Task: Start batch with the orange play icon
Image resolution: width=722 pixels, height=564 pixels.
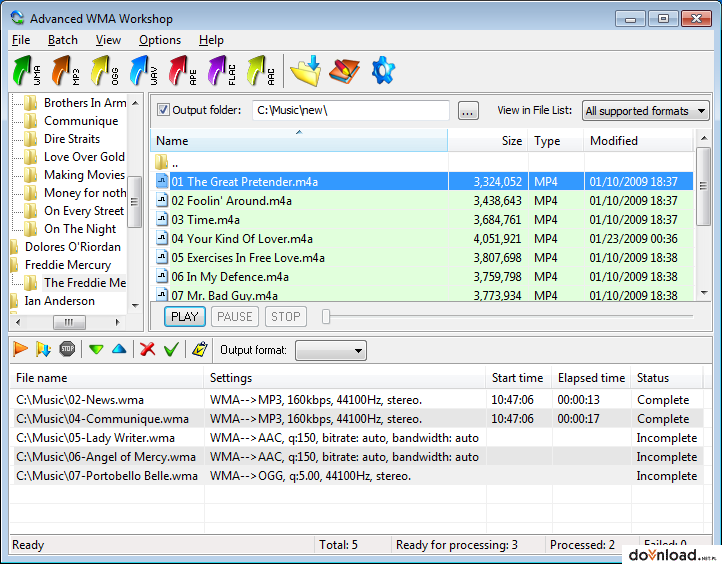Action: (20, 349)
